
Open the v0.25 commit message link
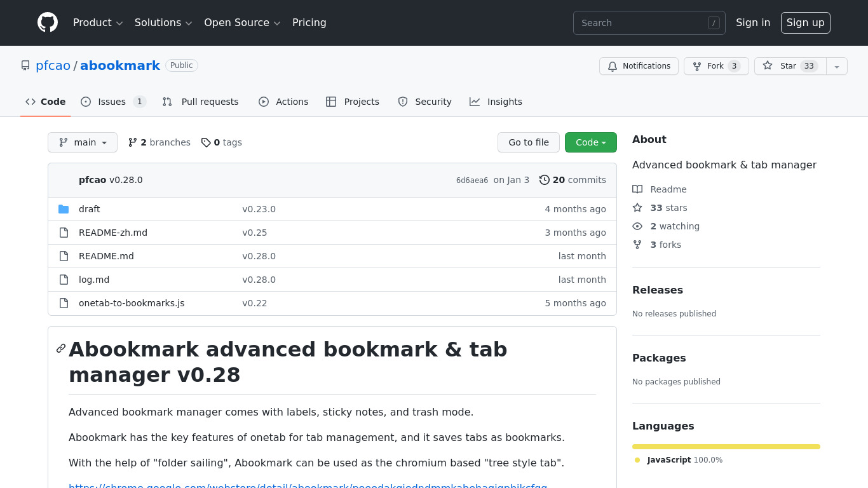pyautogui.click(x=254, y=233)
